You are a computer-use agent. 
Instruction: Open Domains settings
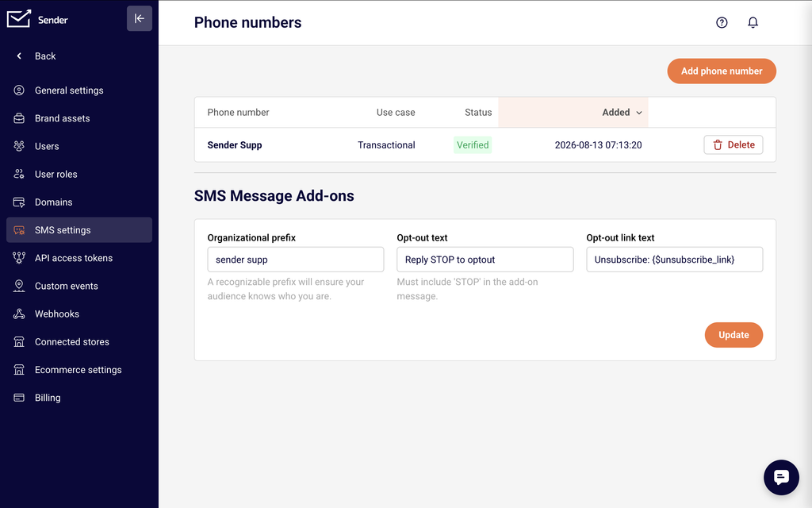(x=79, y=202)
